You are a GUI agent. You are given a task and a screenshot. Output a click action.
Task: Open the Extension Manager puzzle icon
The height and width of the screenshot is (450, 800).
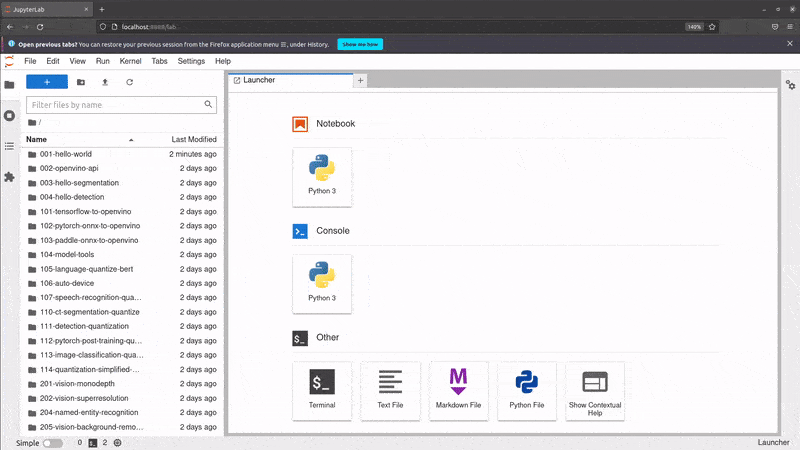coord(9,177)
